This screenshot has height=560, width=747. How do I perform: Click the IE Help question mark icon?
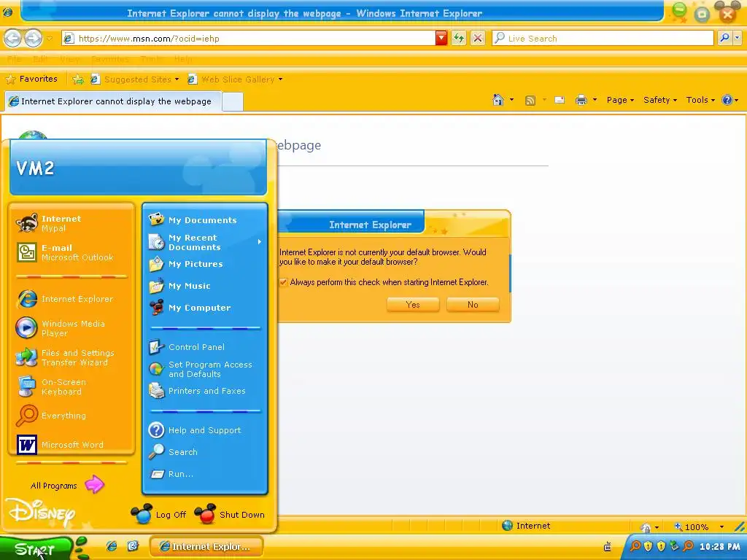pos(727,100)
